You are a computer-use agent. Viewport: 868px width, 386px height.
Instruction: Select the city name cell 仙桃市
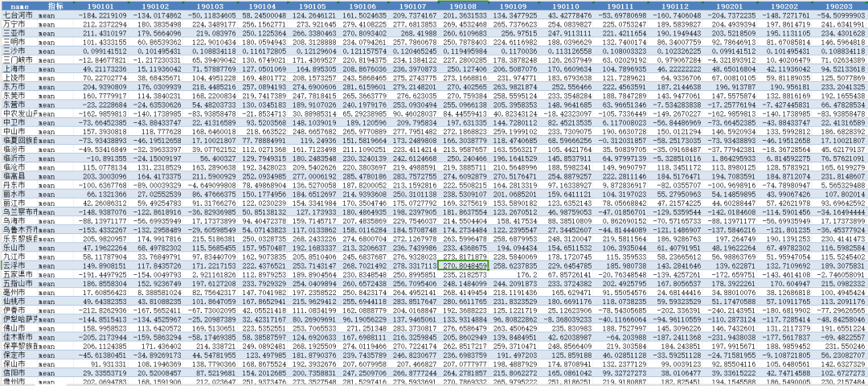pos(19,300)
